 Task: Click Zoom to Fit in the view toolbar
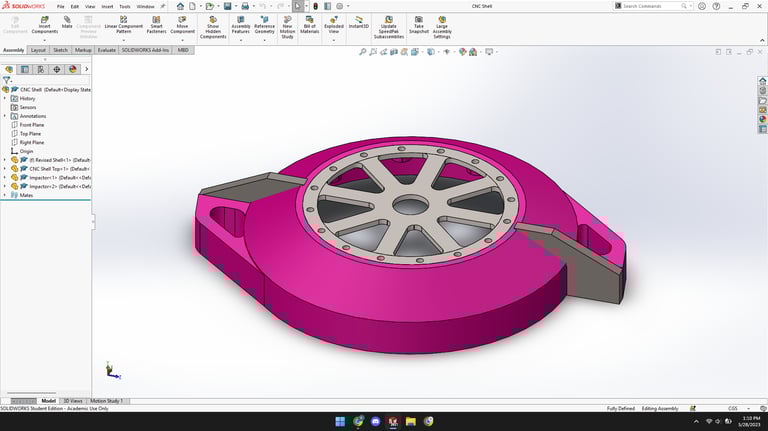click(362, 51)
